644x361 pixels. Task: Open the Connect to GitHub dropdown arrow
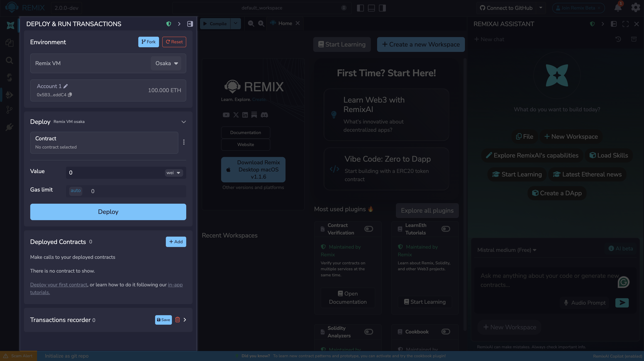(x=541, y=8)
